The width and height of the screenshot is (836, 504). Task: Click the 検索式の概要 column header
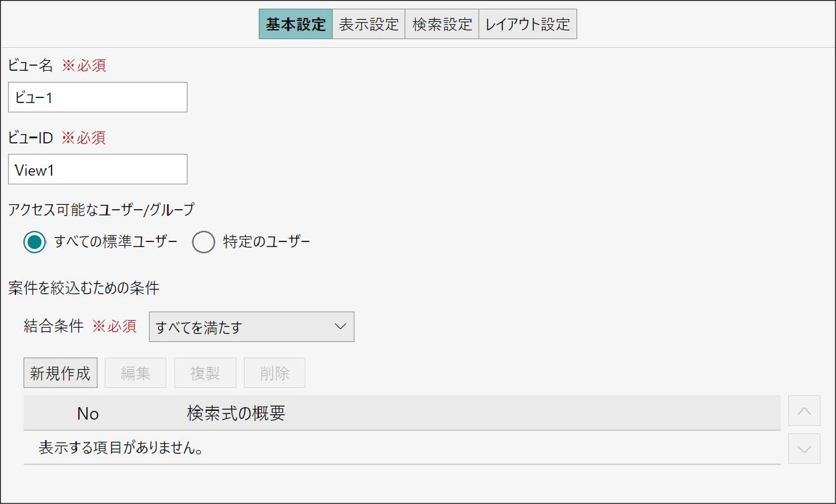pos(236,413)
